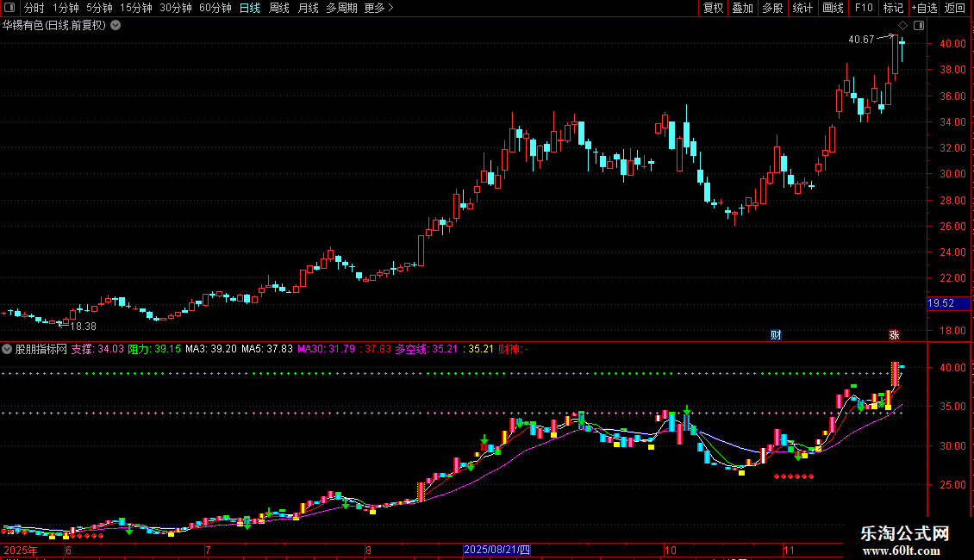Click the 2025年 label on the time axis
This screenshot has height=560, width=974.
[x=21, y=550]
